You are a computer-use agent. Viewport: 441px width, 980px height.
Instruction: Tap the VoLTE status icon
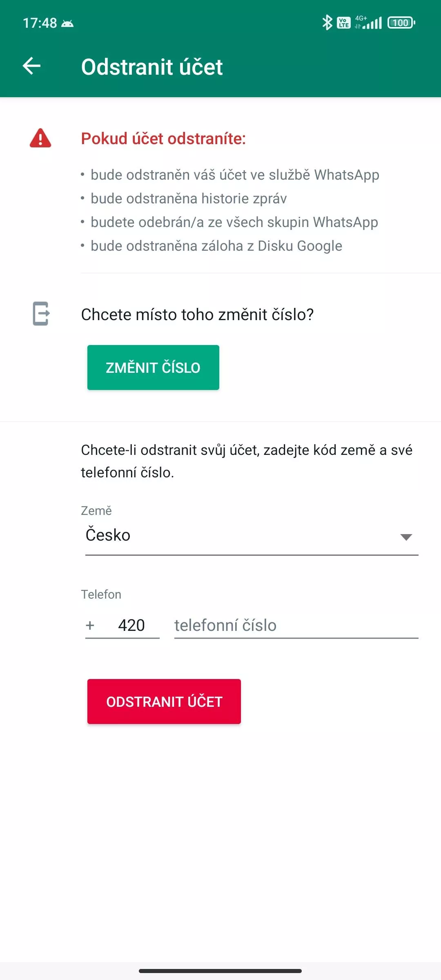344,23
